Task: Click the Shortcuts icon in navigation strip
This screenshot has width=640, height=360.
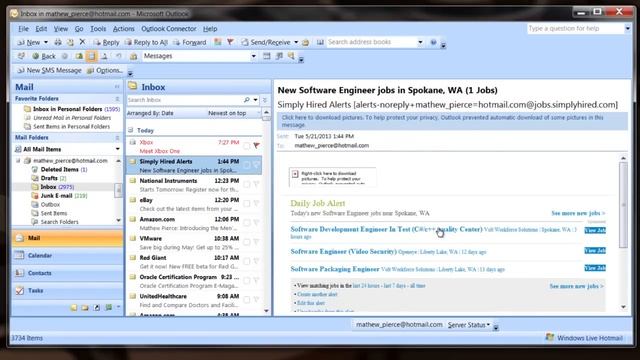Action: (x=97, y=307)
